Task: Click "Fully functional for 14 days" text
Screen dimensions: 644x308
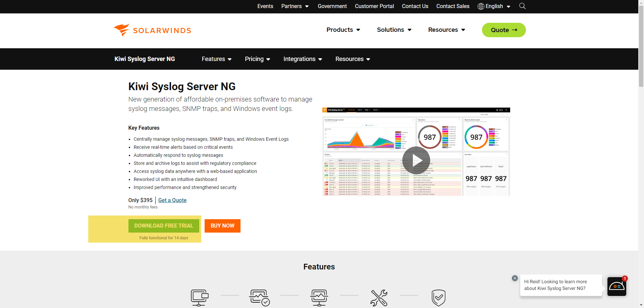Action: click(x=164, y=238)
